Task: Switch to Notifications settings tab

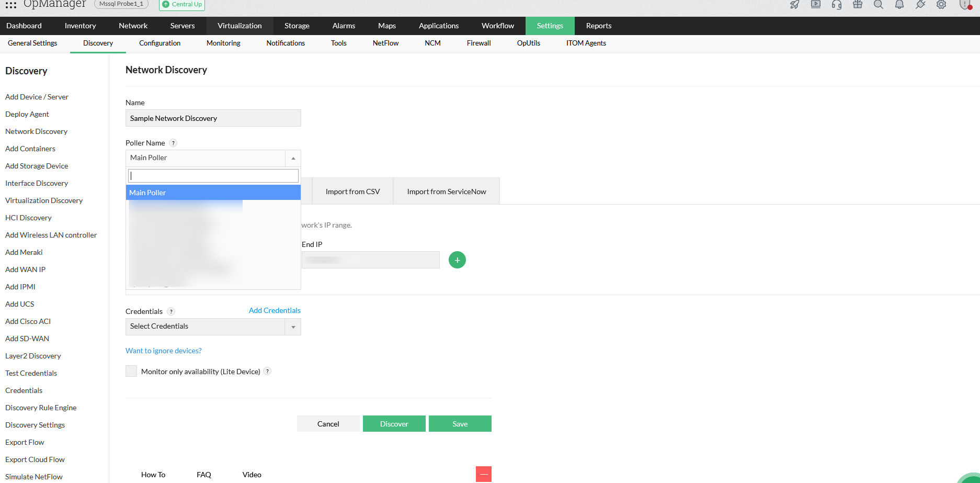Action: [286, 43]
